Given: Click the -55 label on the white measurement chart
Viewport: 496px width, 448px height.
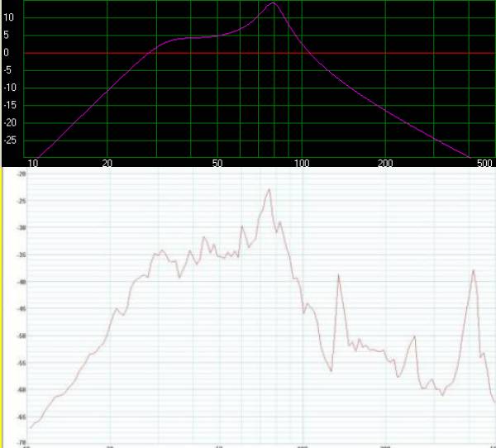Looking at the screenshot, I should (x=21, y=363).
